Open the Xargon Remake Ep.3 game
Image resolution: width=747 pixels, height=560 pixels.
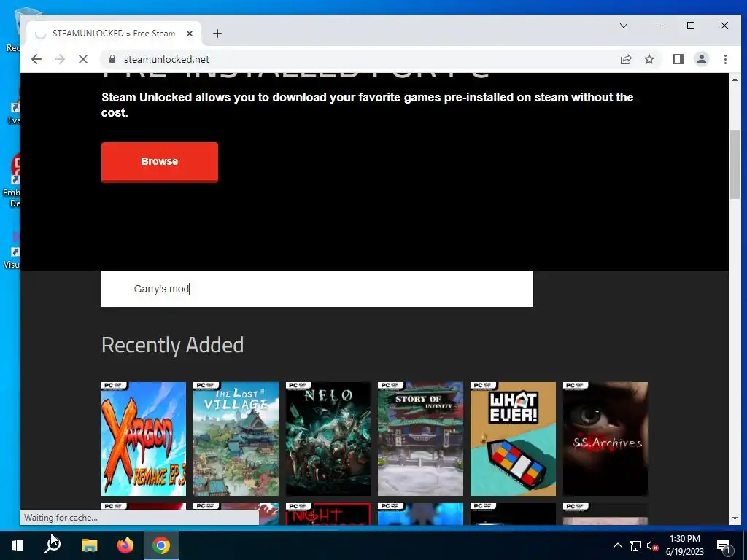click(x=144, y=438)
